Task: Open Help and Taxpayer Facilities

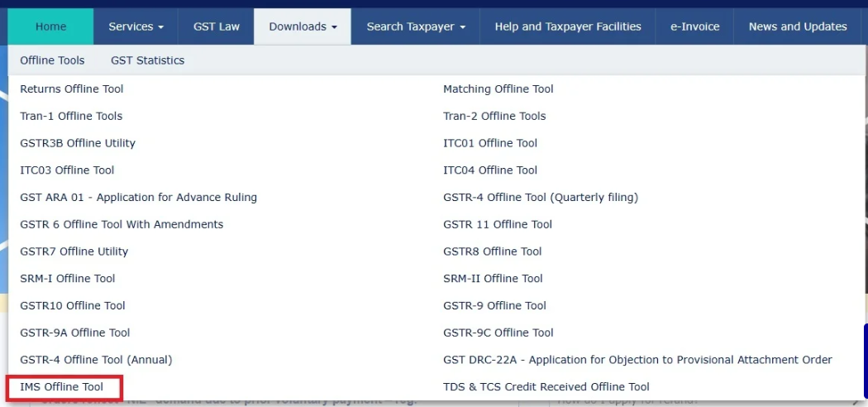Action: click(568, 26)
